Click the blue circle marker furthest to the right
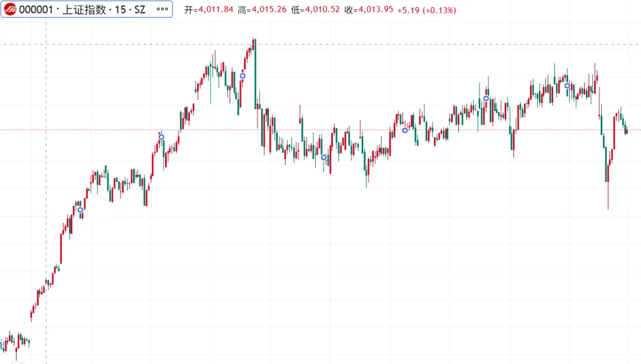 point(567,86)
